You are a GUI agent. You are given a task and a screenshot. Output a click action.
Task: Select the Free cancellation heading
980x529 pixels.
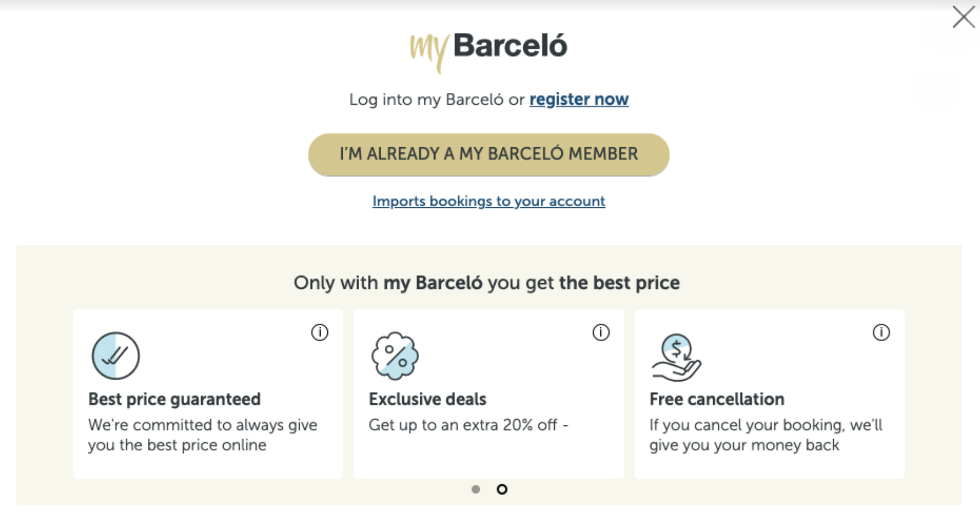[x=717, y=399]
